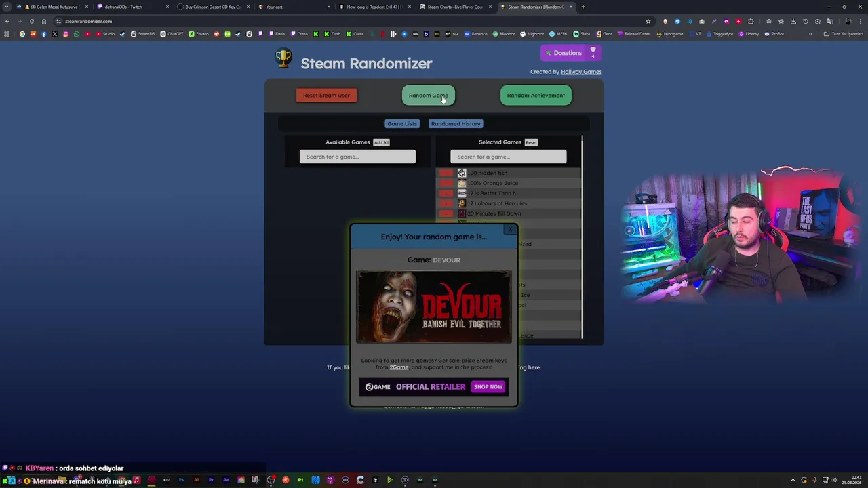Click the SHOP NOW button

coord(488,387)
